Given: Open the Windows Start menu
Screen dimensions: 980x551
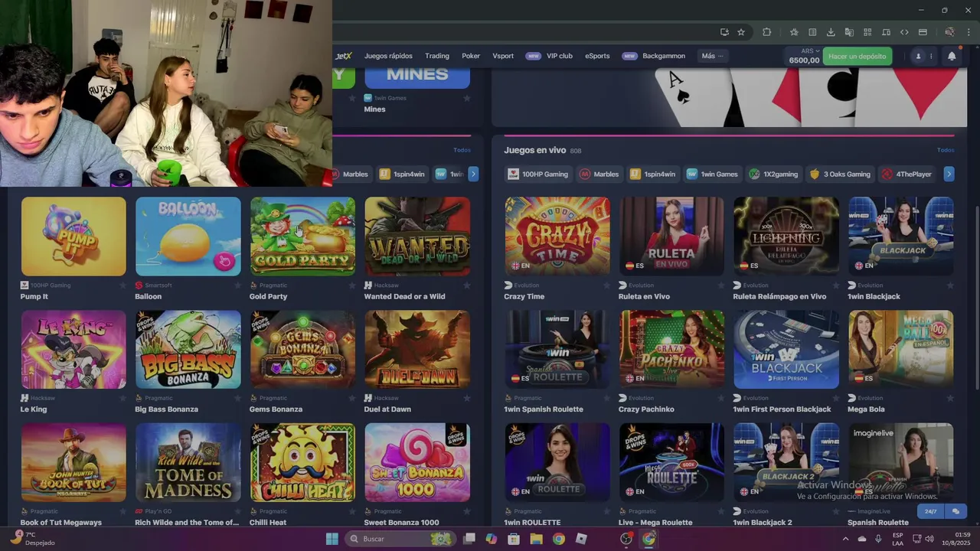Looking at the screenshot, I should pyautogui.click(x=332, y=539).
